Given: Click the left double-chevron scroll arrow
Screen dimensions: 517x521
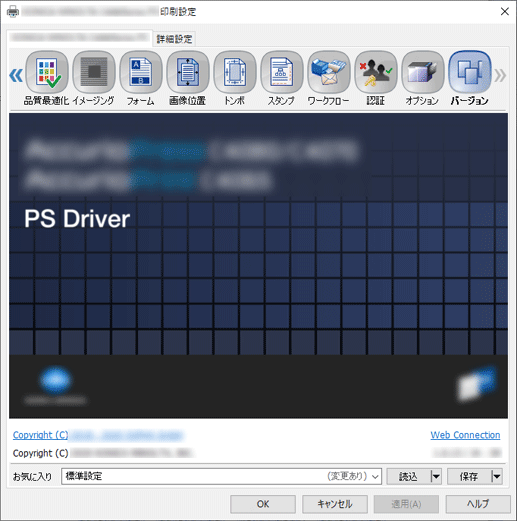Looking at the screenshot, I should [x=16, y=75].
